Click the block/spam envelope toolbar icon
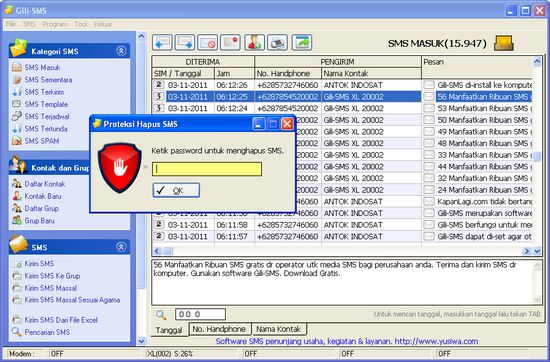550x362 pixels. point(208,42)
